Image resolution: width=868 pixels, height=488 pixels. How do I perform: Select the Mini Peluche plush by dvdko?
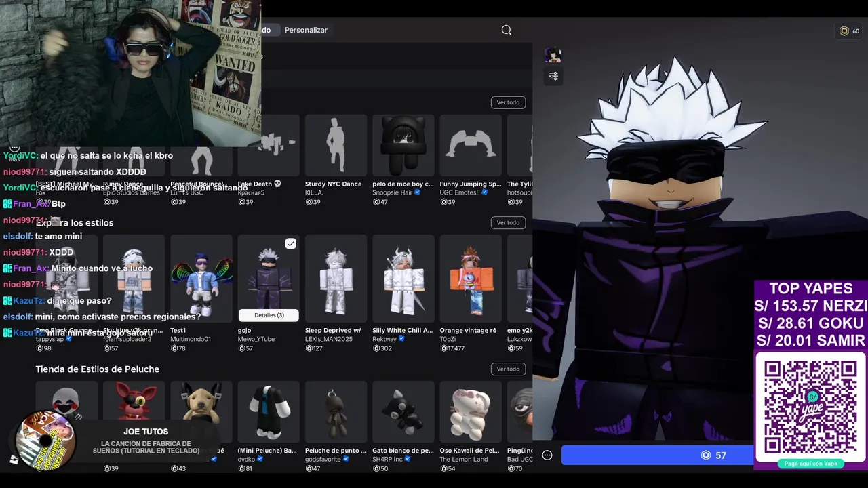[x=269, y=411]
